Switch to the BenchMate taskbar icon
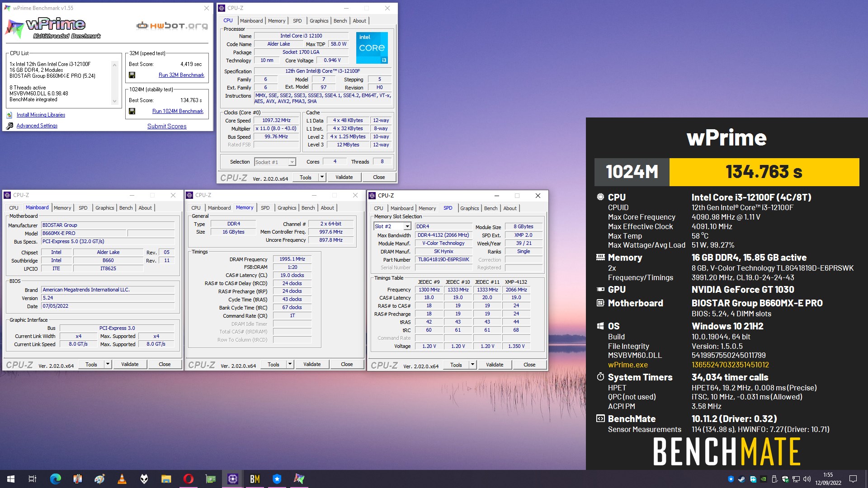The image size is (868, 488). (x=255, y=479)
